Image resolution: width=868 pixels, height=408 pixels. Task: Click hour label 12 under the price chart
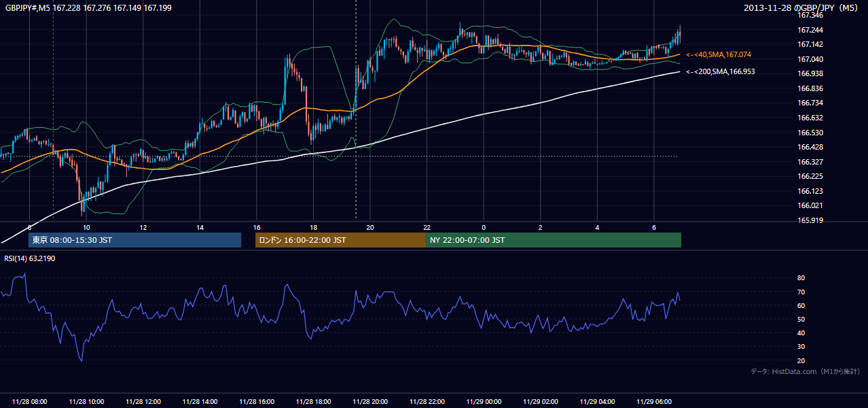pos(143,227)
